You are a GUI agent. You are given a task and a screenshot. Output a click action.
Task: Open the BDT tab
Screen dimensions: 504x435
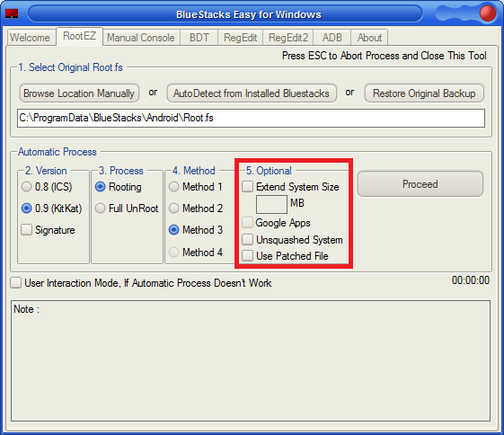[x=199, y=38]
